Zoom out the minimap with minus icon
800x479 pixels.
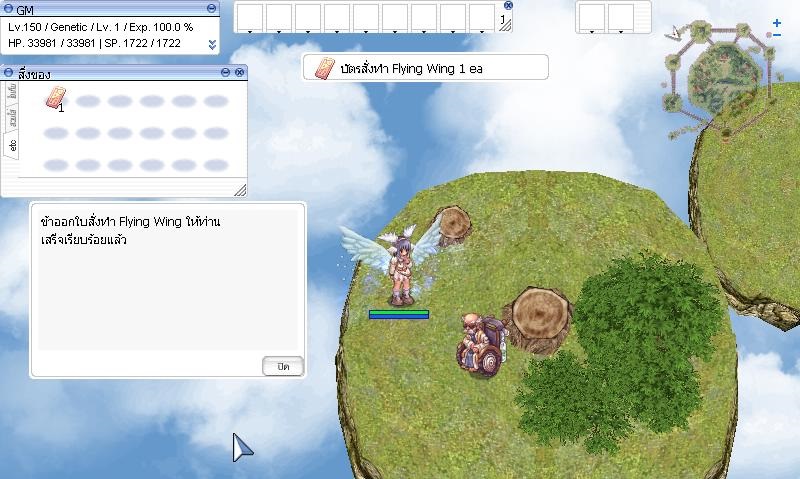pos(777,36)
